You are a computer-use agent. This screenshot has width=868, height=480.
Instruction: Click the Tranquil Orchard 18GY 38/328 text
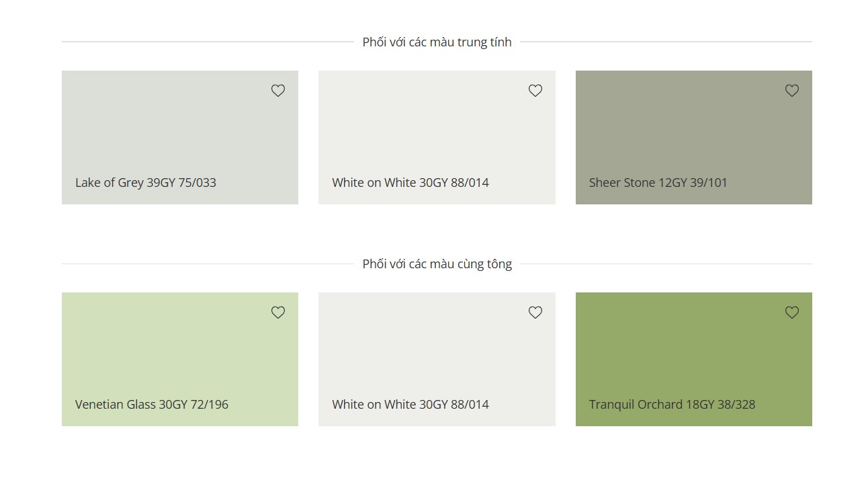tap(672, 405)
